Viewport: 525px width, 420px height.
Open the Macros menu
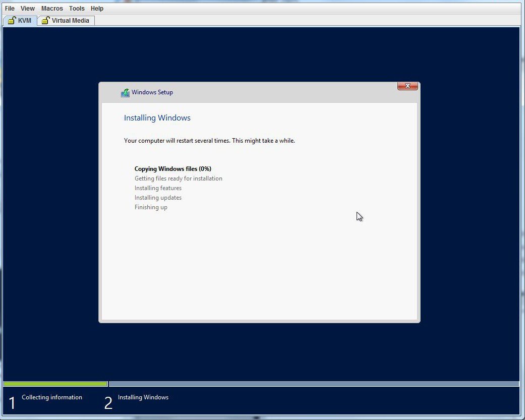[x=52, y=9]
